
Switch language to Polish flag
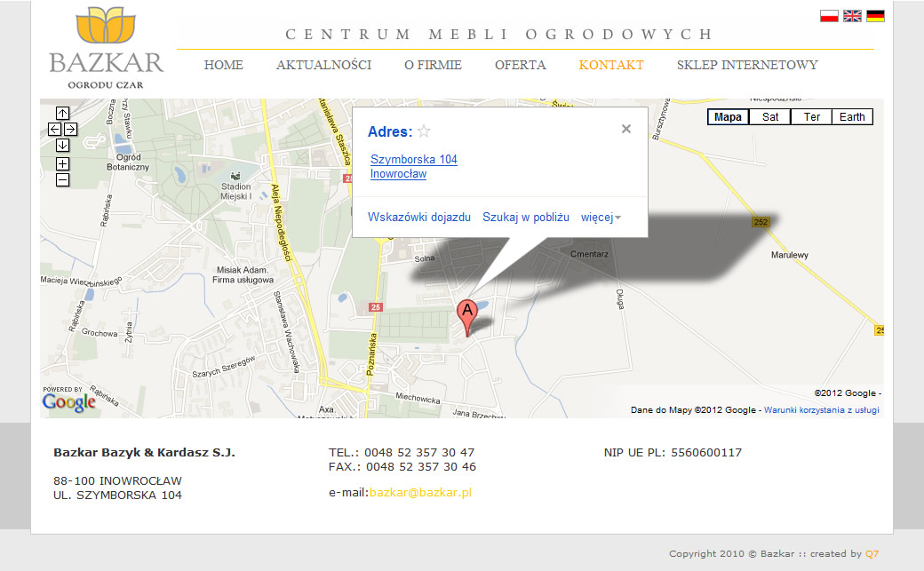829,16
